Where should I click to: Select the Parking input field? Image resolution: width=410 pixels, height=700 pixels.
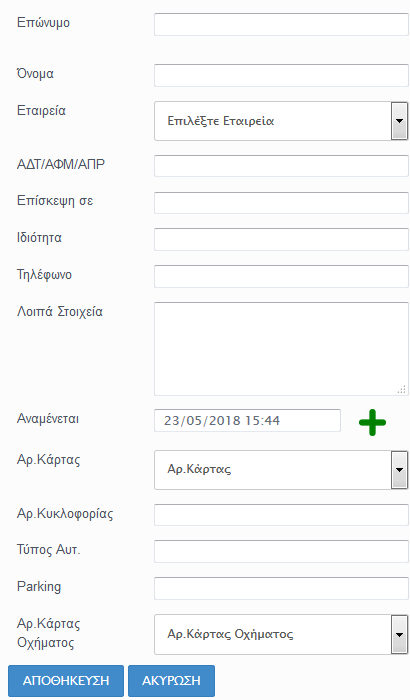pos(281,588)
